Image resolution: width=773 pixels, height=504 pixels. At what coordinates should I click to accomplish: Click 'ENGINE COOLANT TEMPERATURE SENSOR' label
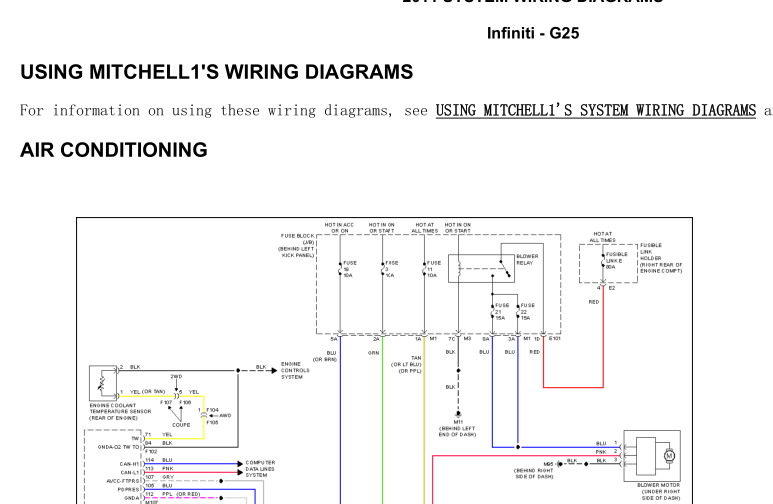click(x=120, y=411)
